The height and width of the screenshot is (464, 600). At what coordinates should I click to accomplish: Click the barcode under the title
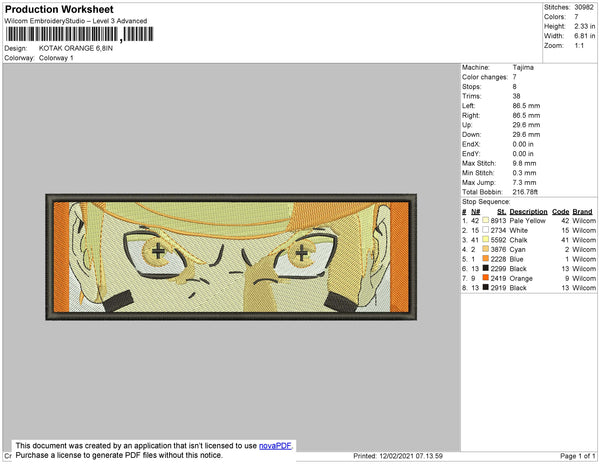pyautogui.click(x=79, y=34)
